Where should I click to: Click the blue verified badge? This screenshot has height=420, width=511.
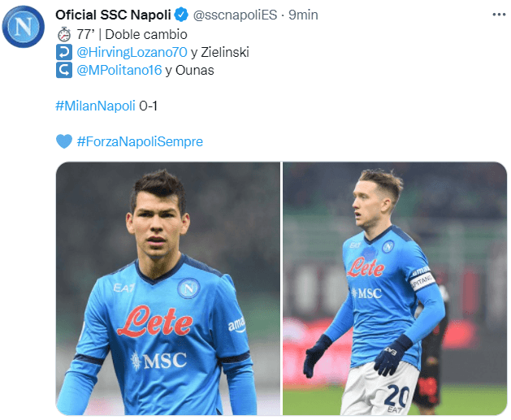(181, 15)
